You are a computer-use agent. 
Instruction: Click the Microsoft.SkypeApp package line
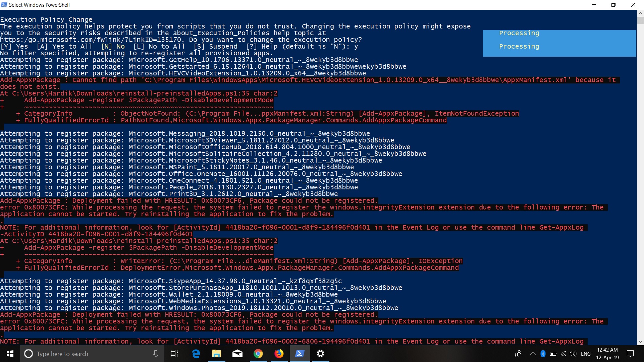click(x=171, y=281)
